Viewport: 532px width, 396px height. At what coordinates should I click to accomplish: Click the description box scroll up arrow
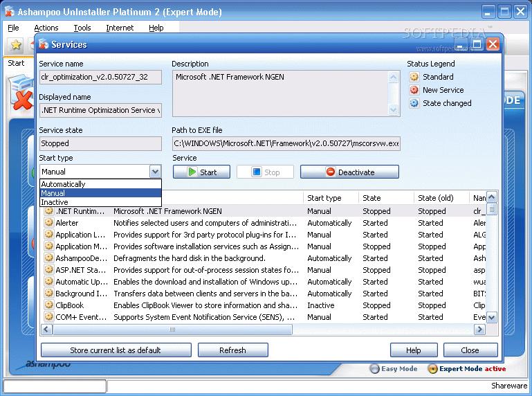[393, 77]
